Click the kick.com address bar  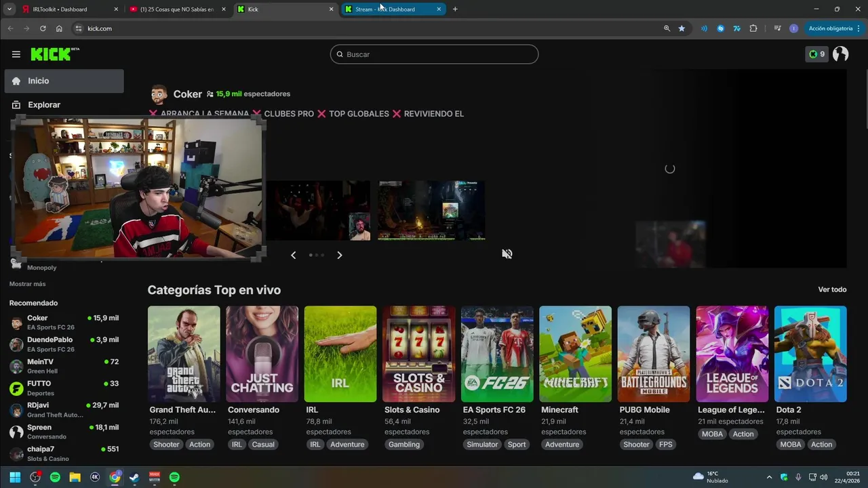(x=366, y=28)
